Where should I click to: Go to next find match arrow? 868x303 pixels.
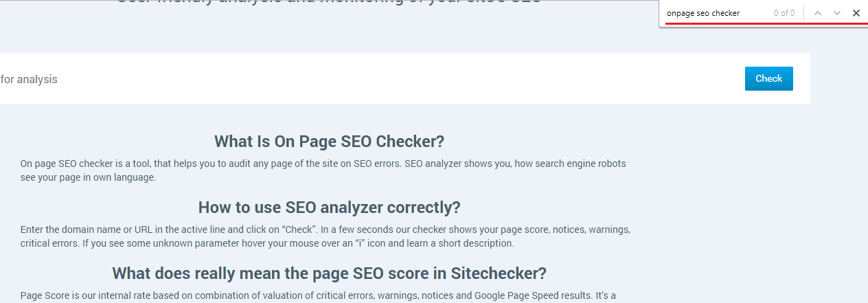coord(837,13)
